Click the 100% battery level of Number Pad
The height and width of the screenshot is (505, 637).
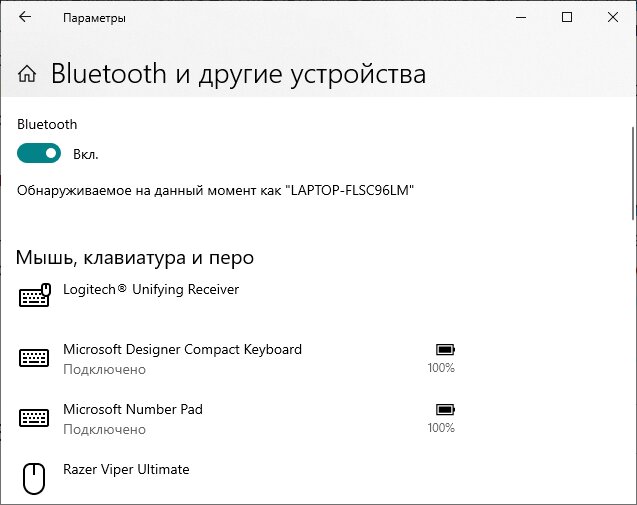pos(441,427)
